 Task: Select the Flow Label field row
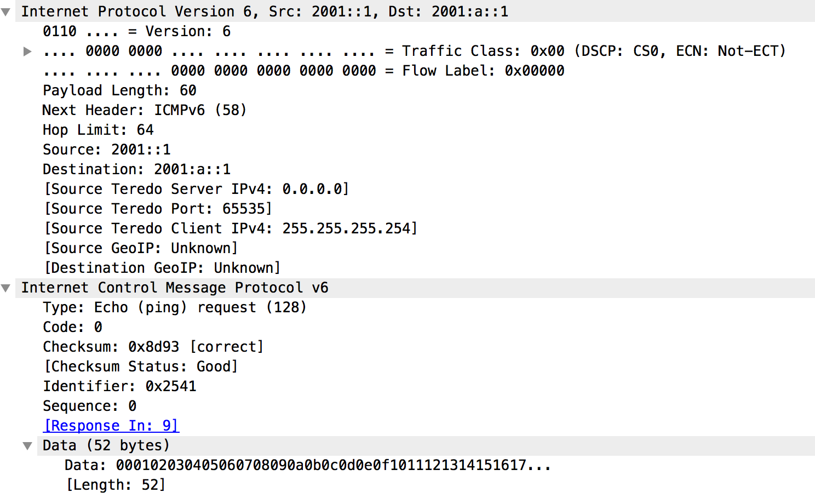click(x=303, y=71)
